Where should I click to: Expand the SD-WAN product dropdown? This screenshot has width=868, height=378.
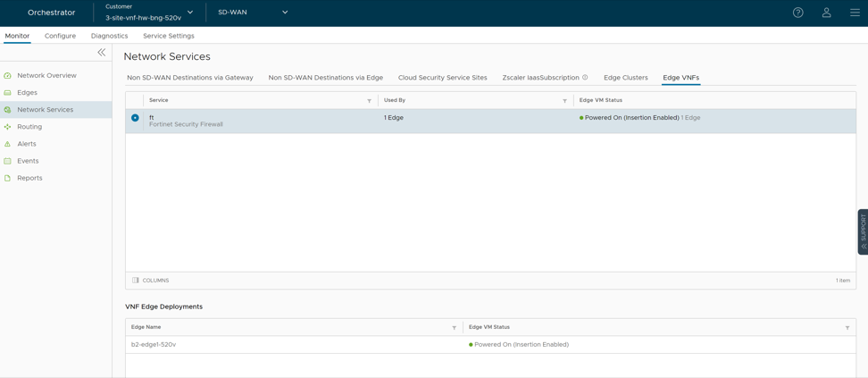pyautogui.click(x=284, y=13)
